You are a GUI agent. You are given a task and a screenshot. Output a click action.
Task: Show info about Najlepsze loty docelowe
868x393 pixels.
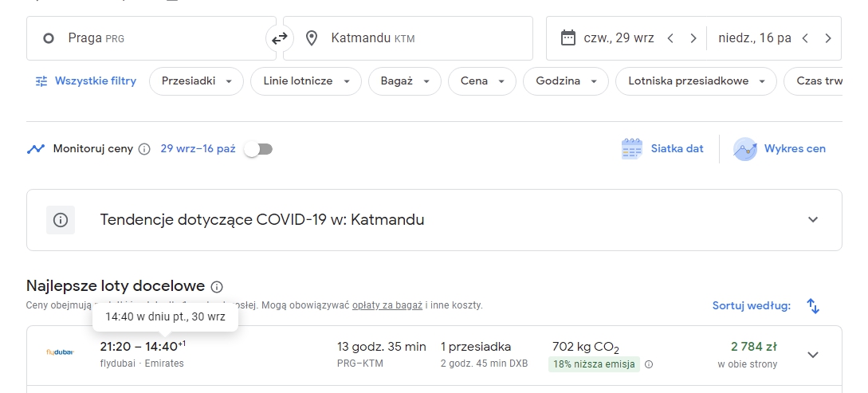[x=217, y=287]
